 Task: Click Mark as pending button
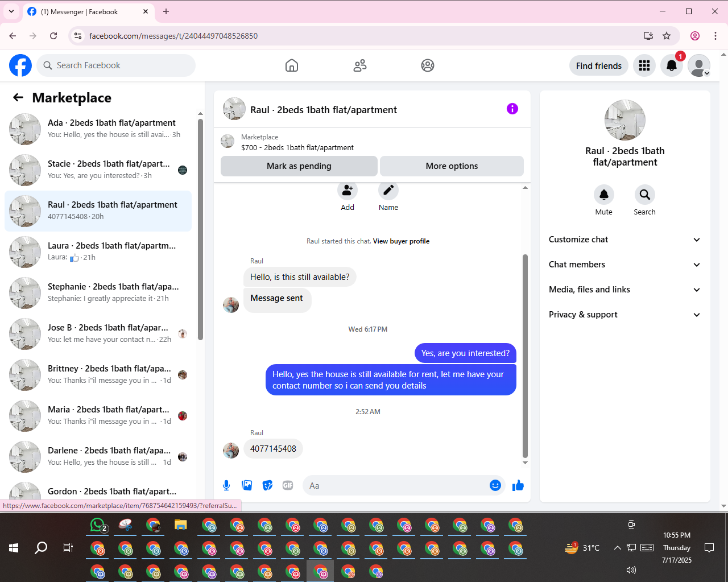point(299,166)
